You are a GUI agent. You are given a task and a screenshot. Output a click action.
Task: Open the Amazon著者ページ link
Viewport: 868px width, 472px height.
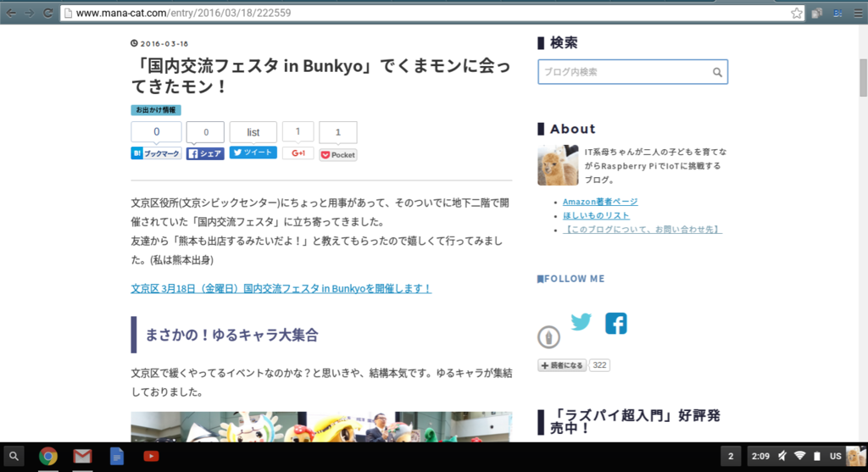coord(600,202)
